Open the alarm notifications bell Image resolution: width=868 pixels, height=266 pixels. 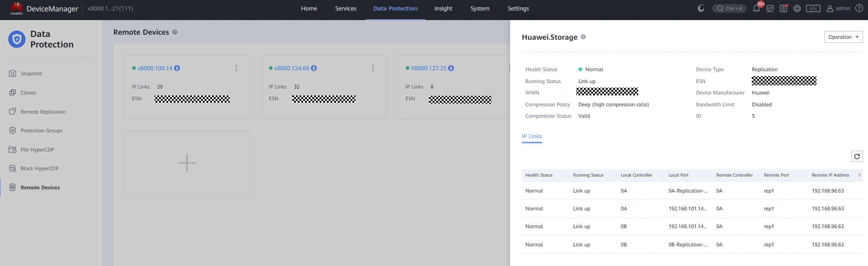[x=756, y=9]
